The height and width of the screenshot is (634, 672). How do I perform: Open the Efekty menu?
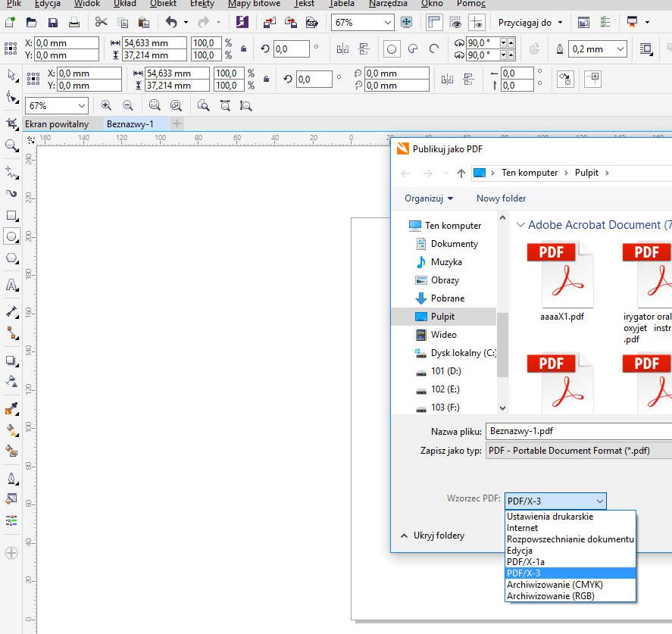[x=202, y=4]
